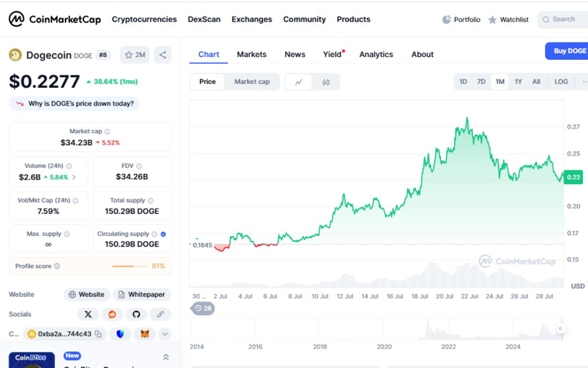The image size is (588, 368).
Task: Show Profile score info icon
Action: point(57,266)
